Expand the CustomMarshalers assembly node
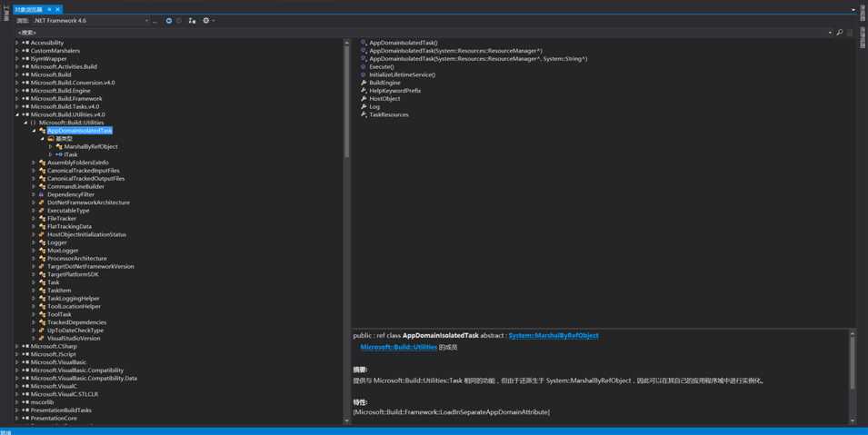This screenshot has width=868, height=435. click(x=17, y=50)
